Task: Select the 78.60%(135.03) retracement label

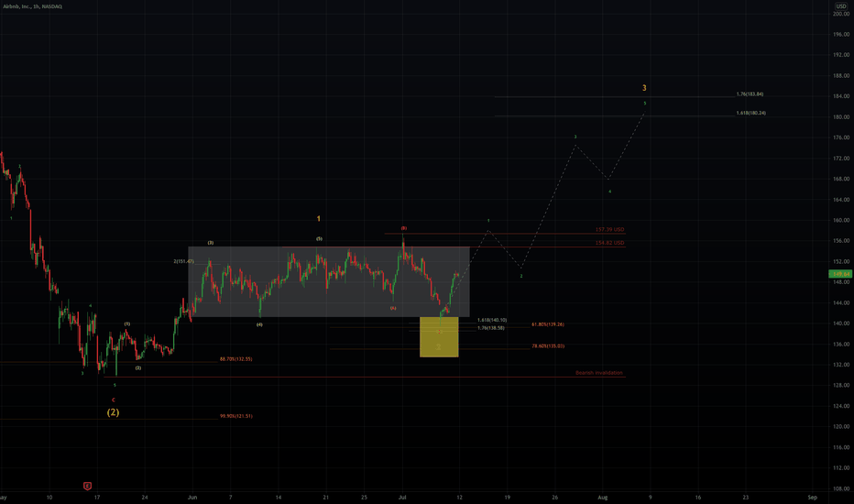Action: tap(547, 346)
